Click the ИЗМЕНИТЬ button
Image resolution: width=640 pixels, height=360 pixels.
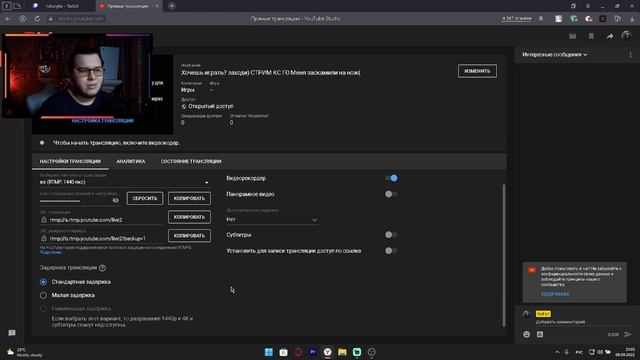click(477, 71)
